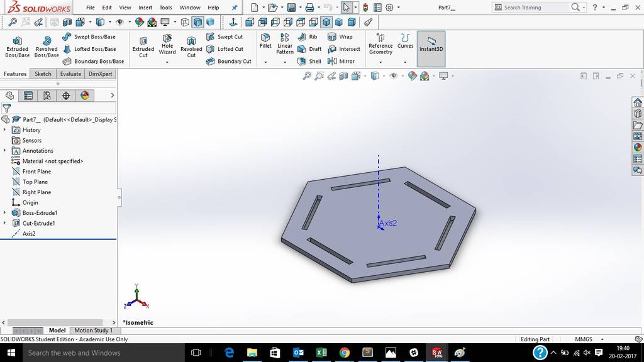The height and width of the screenshot is (362, 644).
Task: Open the DisplayManager tab
Action: tap(85, 96)
